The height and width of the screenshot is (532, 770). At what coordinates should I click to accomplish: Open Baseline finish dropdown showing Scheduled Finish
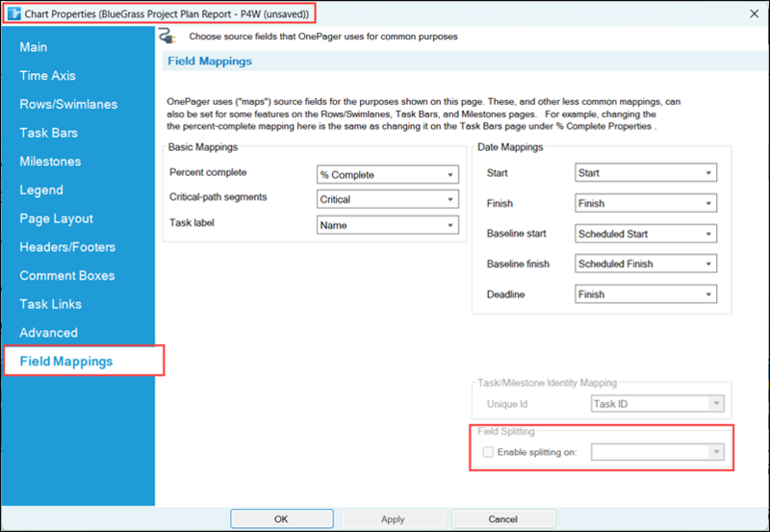[x=646, y=264]
